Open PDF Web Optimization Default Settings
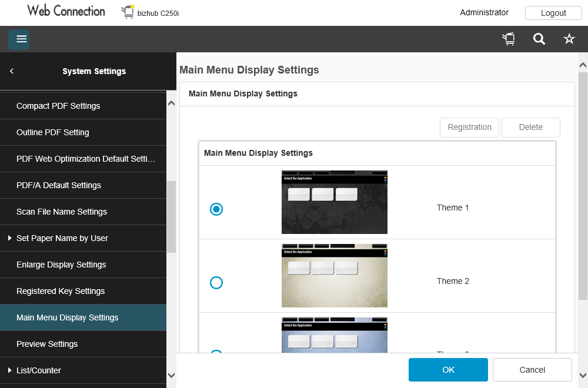 tap(83, 159)
